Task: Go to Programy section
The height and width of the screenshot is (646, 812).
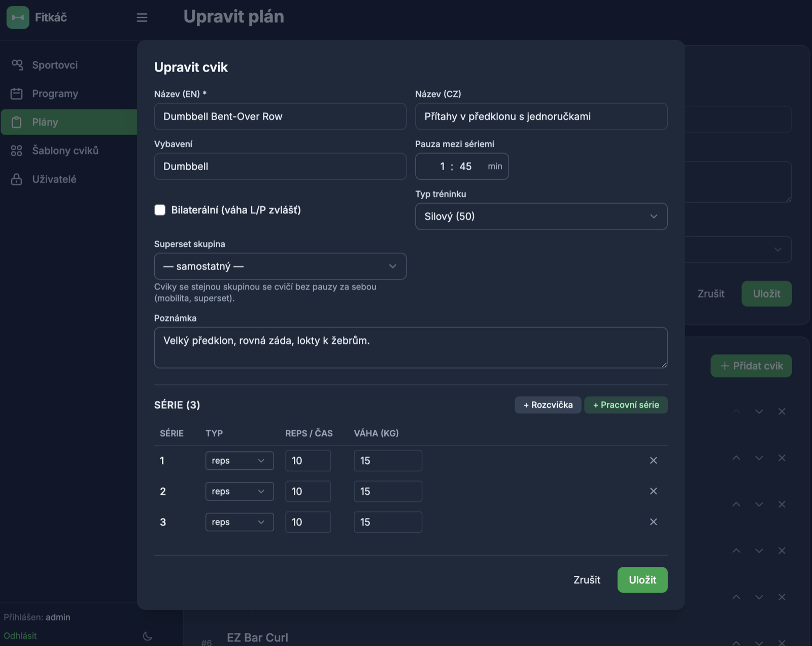Action: coord(69,93)
